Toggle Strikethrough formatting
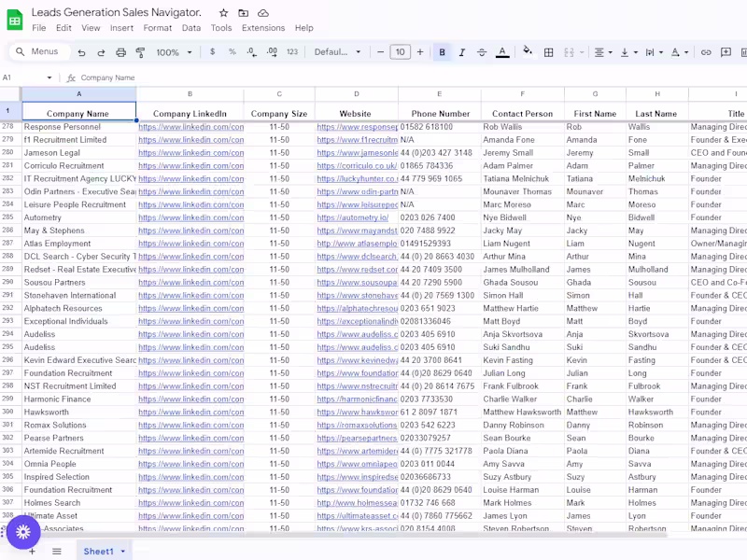 click(482, 52)
